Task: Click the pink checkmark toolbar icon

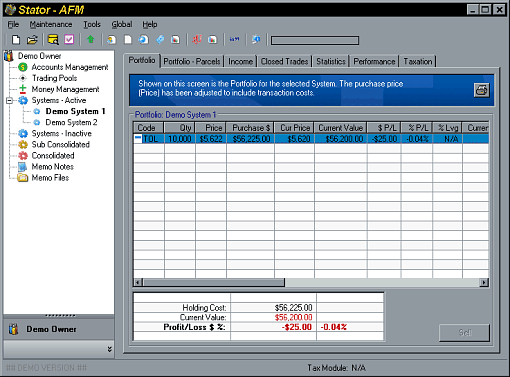Action: pos(69,40)
